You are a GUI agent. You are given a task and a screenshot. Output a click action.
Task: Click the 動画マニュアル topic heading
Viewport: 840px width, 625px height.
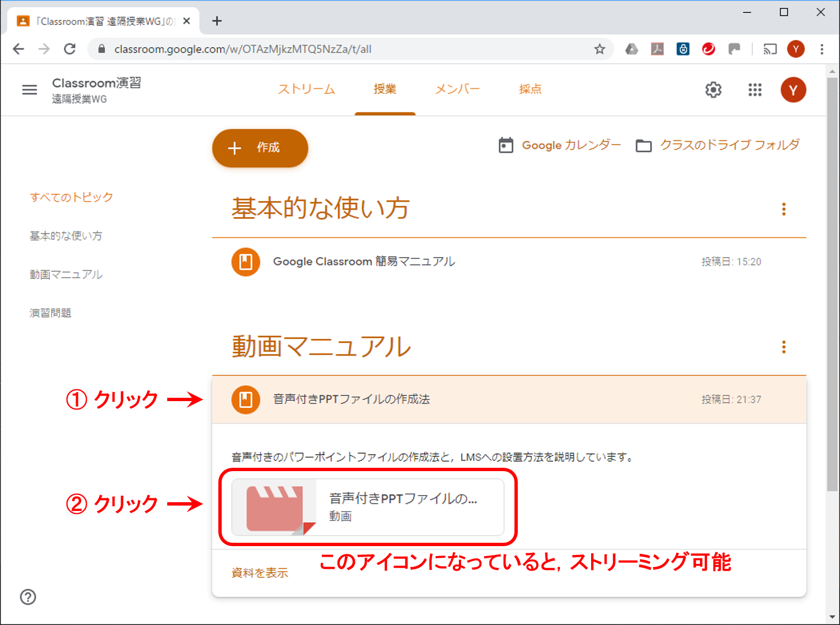321,347
